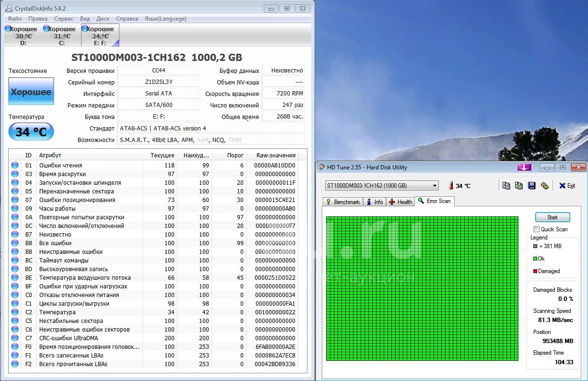Click the Атрибут column header
Screen dimensions: 588x381
90,155
